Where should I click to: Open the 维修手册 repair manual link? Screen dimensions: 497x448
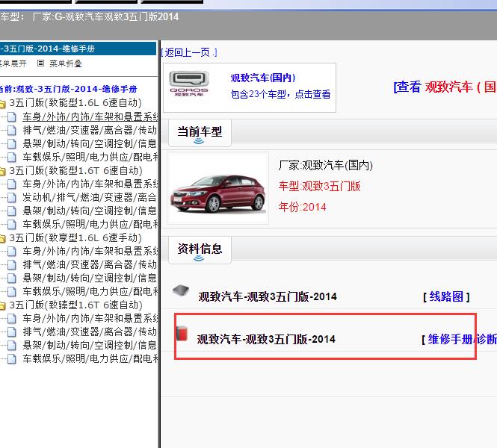(x=450, y=339)
